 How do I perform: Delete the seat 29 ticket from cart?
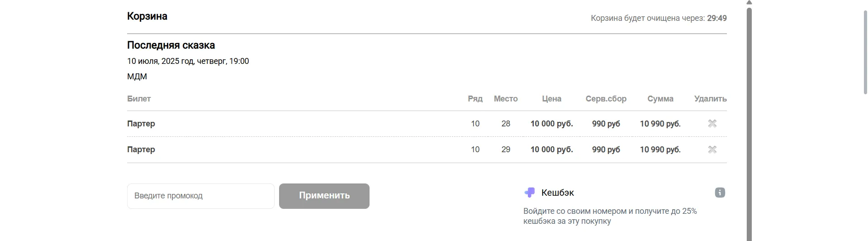(x=712, y=149)
